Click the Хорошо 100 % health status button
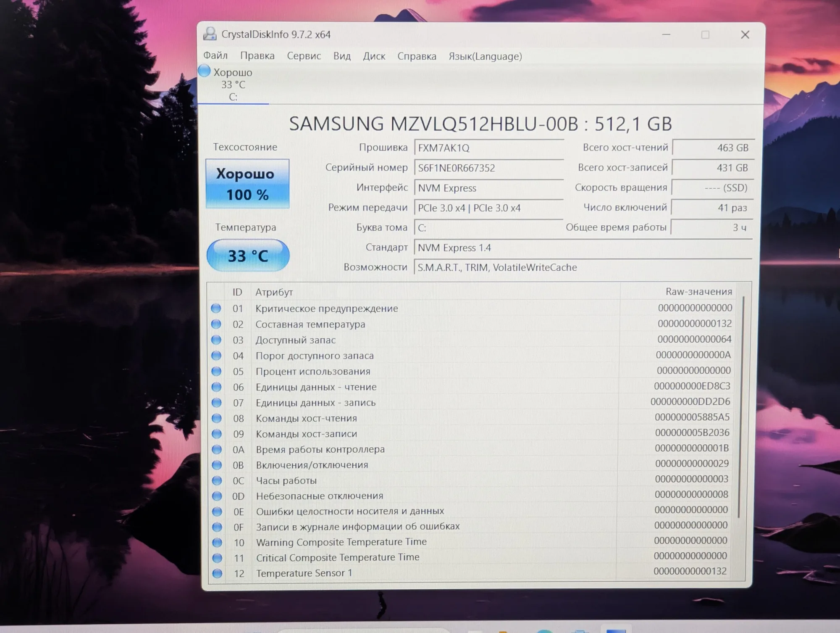This screenshot has width=840, height=633. [x=247, y=184]
